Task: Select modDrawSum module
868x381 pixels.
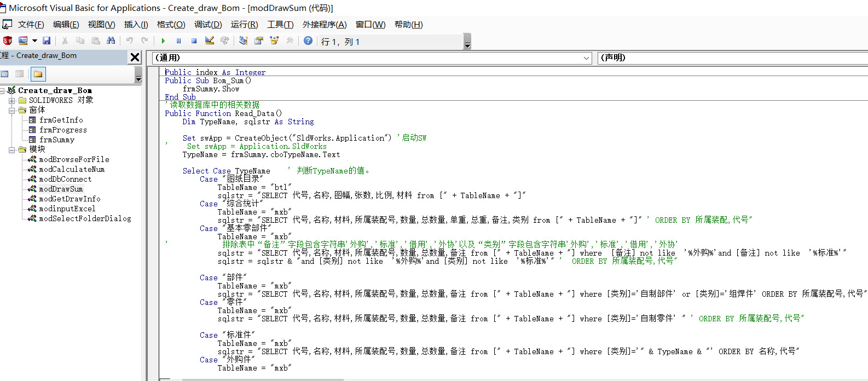Action: pos(61,189)
